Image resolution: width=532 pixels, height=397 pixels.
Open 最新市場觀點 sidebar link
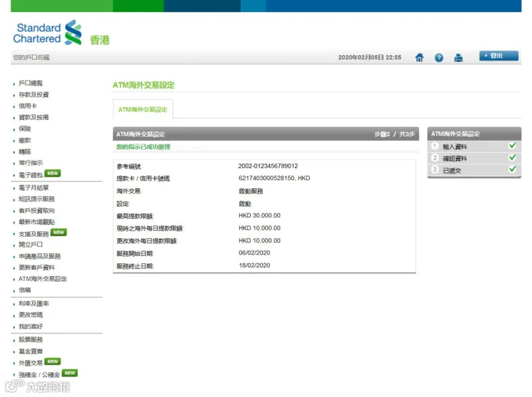click(37, 222)
